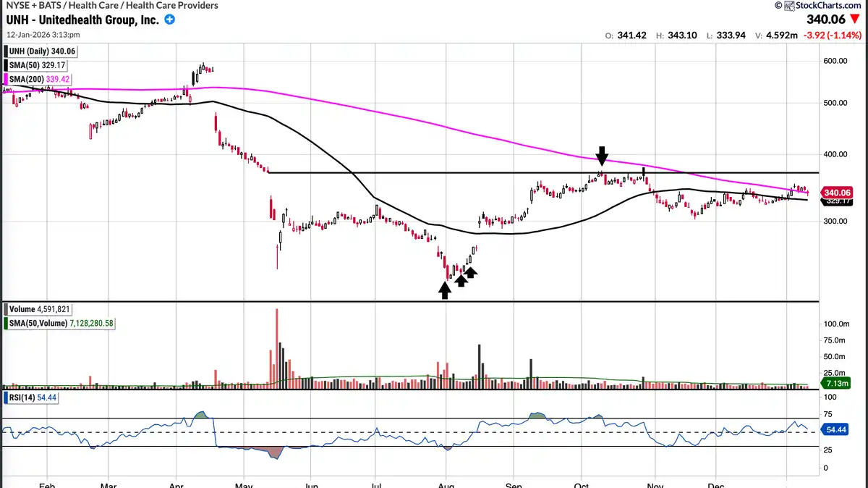Select the SMA(50) 329.17 legend entry
Image resolution: width=868 pixels, height=488 pixels.
(x=42, y=65)
